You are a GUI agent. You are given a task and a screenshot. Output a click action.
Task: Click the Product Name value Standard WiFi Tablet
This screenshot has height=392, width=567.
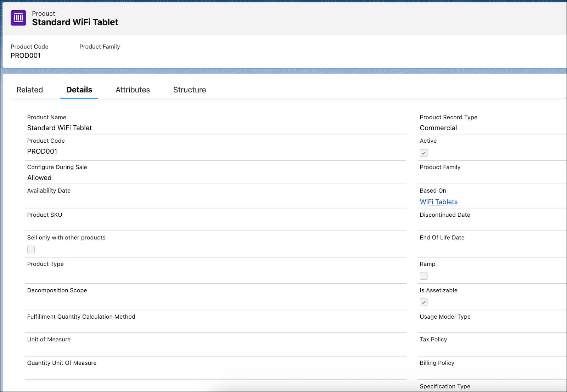point(60,128)
